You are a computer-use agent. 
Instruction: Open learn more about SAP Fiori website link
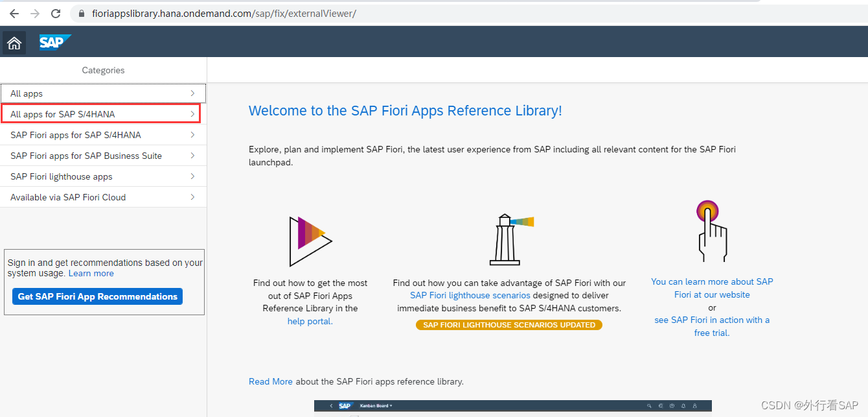pyautogui.click(x=712, y=288)
